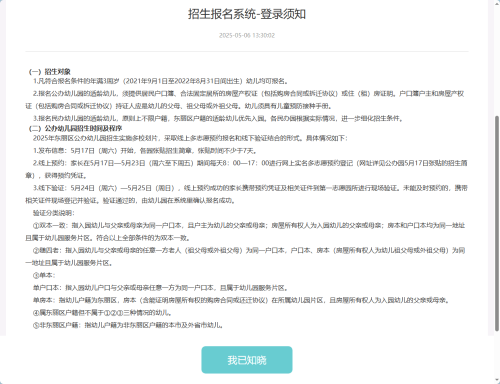Click the line starting ⑤非东丽区户籍
The height and width of the screenshot is (384, 500).
[128, 325]
